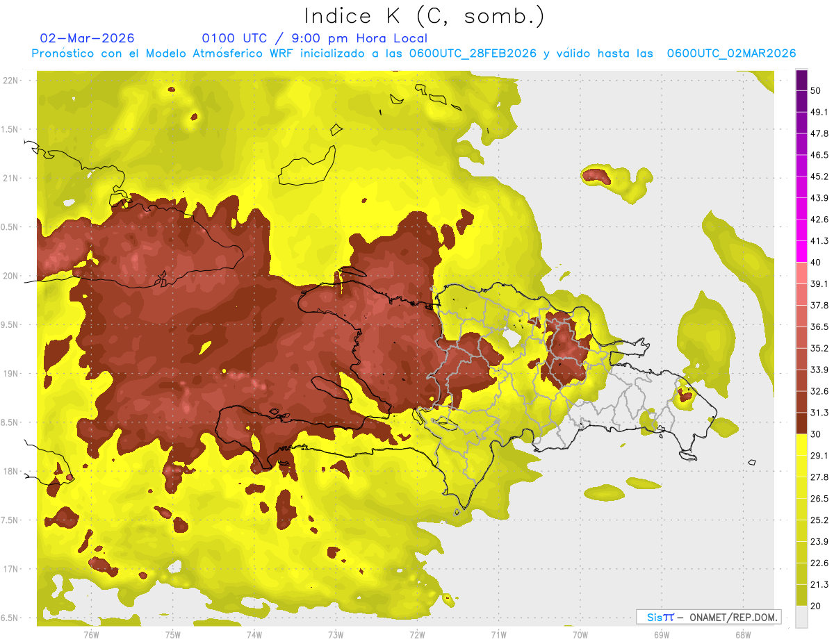Click the '73W' longitude label
834x644 pixels.
tap(336, 634)
